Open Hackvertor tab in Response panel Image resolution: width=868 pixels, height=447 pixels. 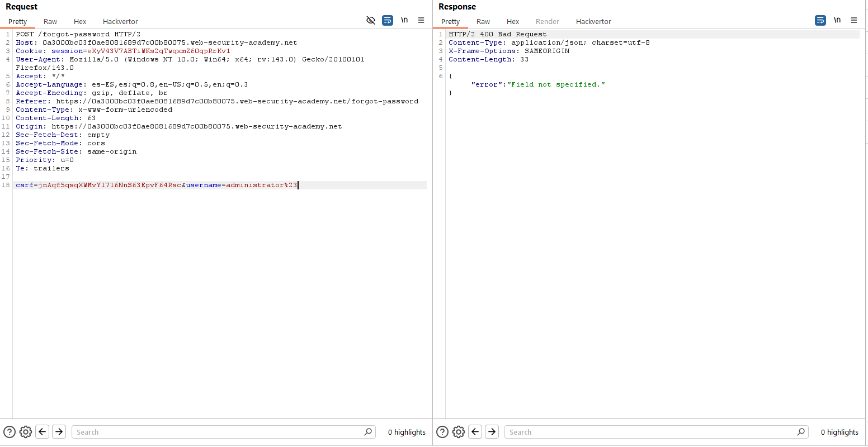click(x=593, y=21)
